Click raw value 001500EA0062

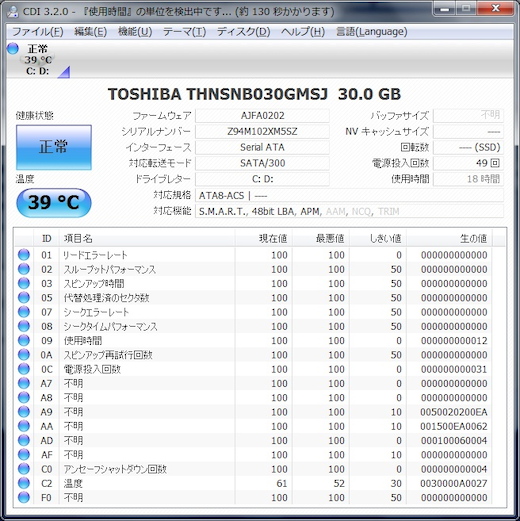point(454,426)
